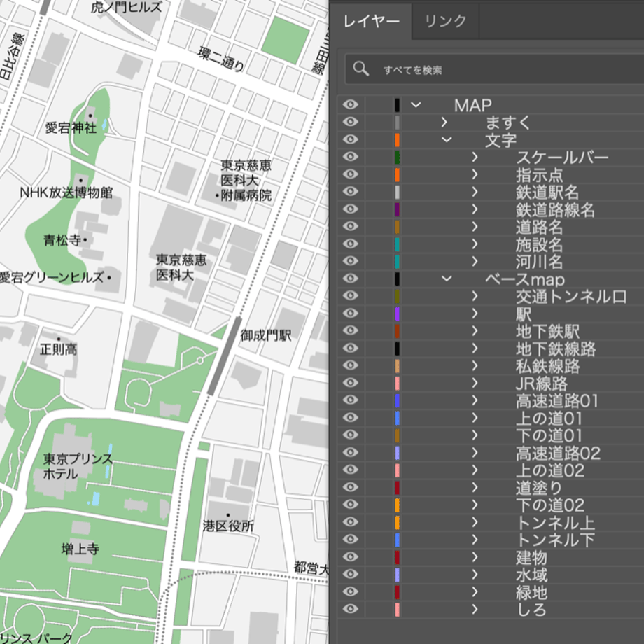
Task: Hide the 施設名 layer
Action: pyautogui.click(x=350, y=244)
